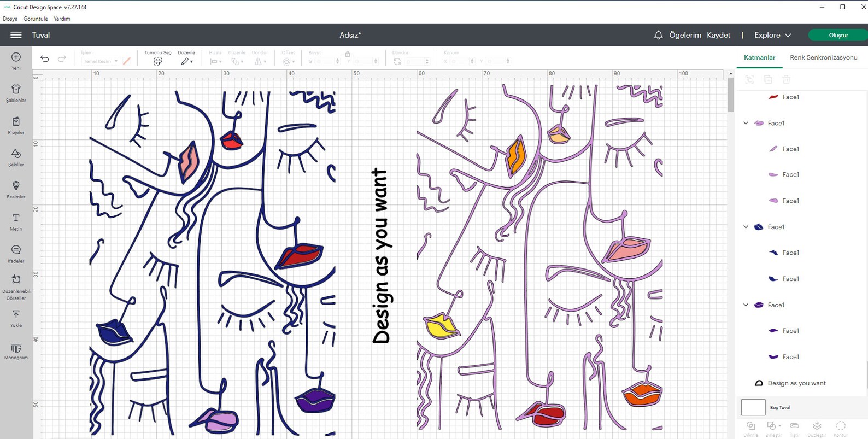
Task: Collapse the navy blue Face1 layer group
Action: coord(746,227)
